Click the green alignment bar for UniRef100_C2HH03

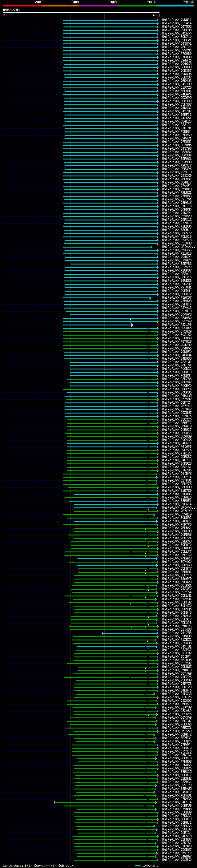pyautogui.click(x=111, y=338)
